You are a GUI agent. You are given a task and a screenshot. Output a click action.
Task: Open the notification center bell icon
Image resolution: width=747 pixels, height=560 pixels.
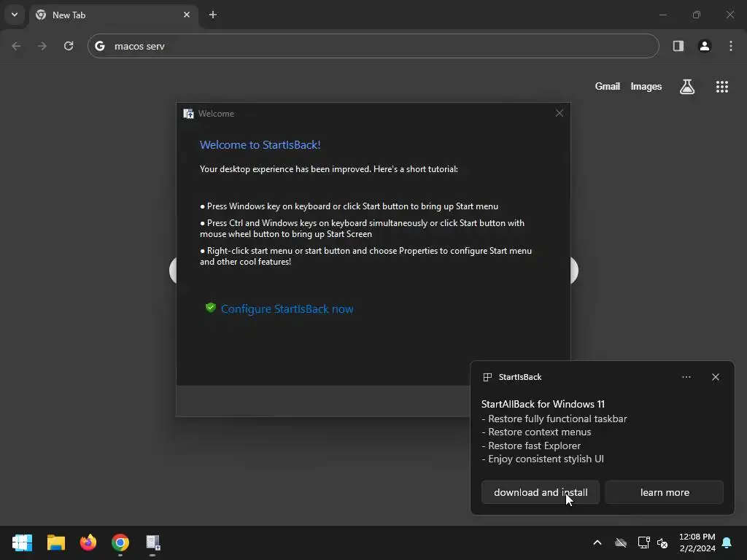tap(727, 542)
